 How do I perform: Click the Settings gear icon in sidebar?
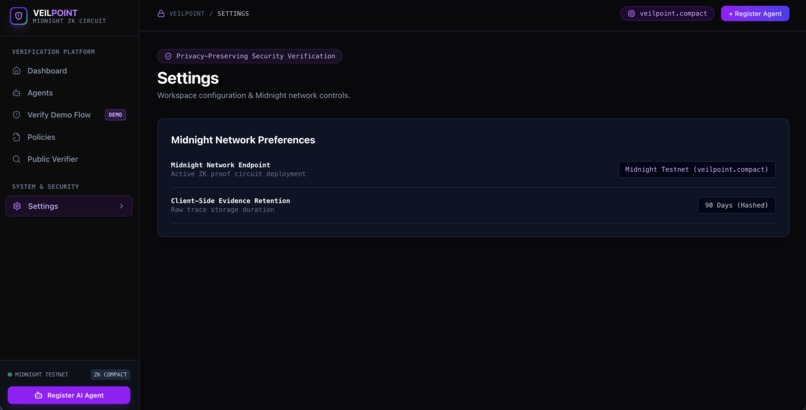(17, 206)
